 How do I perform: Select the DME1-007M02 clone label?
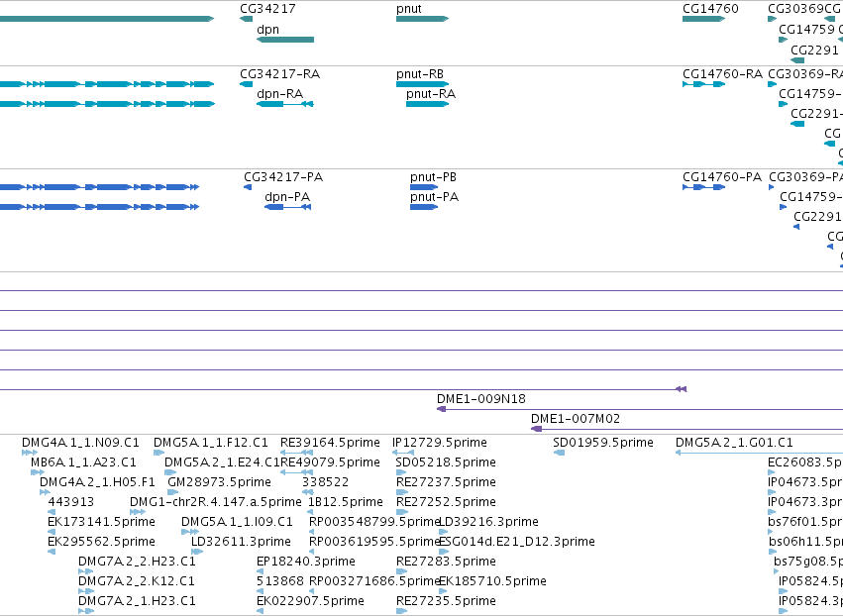tap(576, 418)
